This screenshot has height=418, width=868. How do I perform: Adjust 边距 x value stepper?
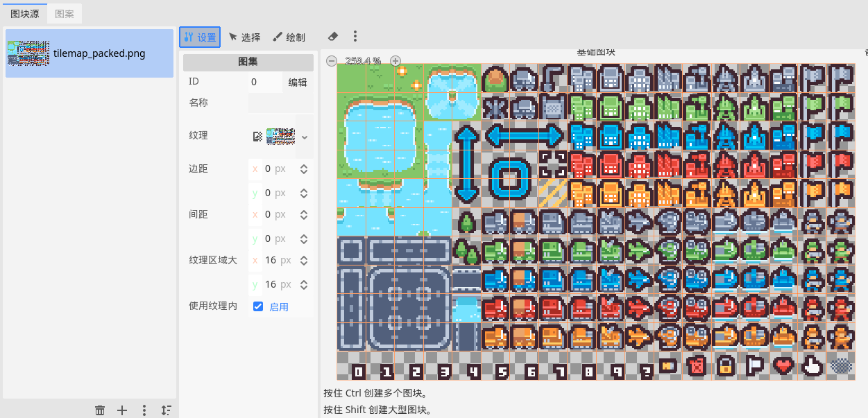pos(303,168)
